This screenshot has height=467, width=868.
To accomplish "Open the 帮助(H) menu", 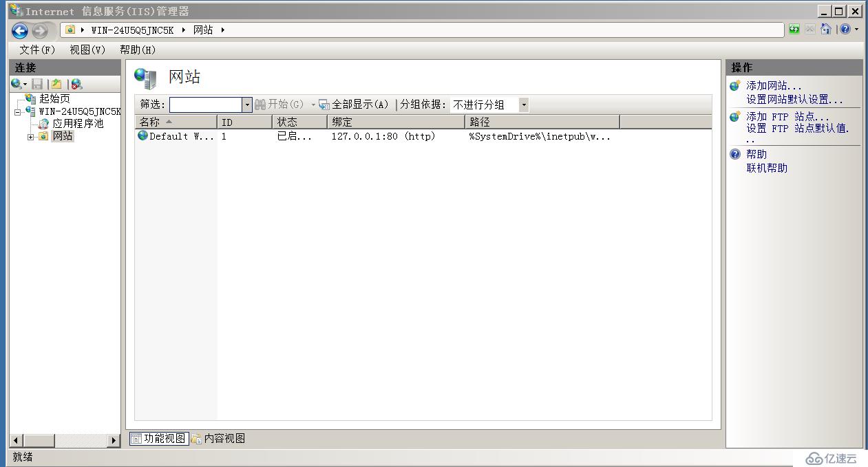I will click(x=138, y=50).
